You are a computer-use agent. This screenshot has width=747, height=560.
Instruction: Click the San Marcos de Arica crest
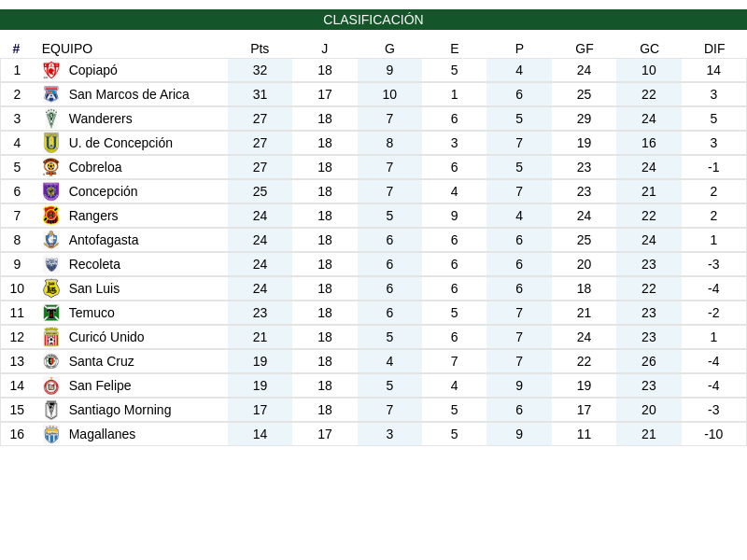51,94
